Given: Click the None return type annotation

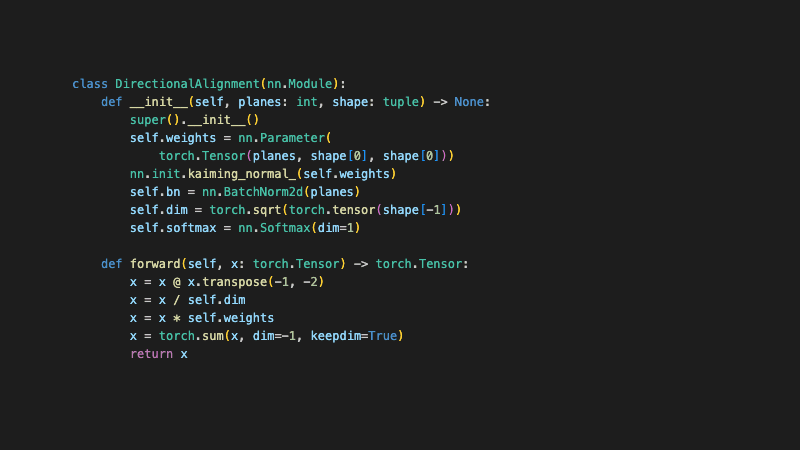Looking at the screenshot, I should pyautogui.click(x=469, y=102).
